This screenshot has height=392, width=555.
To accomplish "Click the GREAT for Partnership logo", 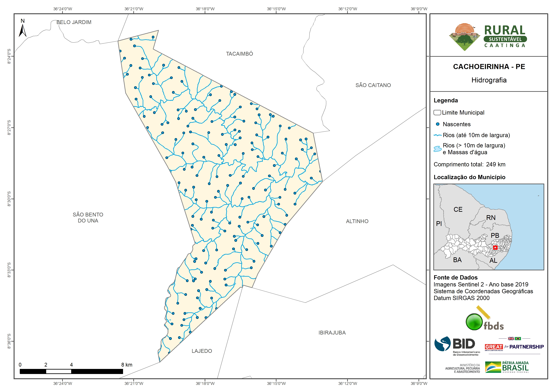I will 514,347.
